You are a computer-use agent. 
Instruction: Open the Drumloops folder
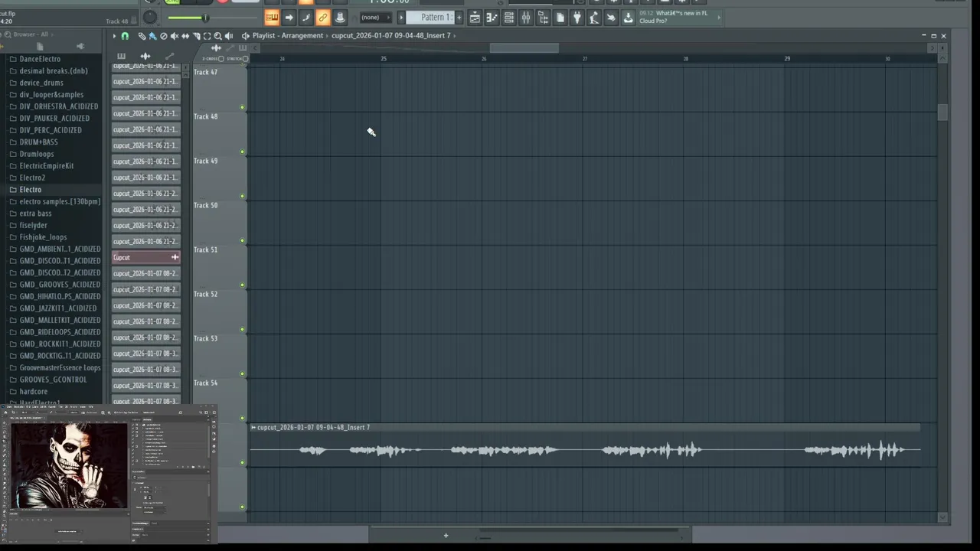pyautogui.click(x=37, y=154)
